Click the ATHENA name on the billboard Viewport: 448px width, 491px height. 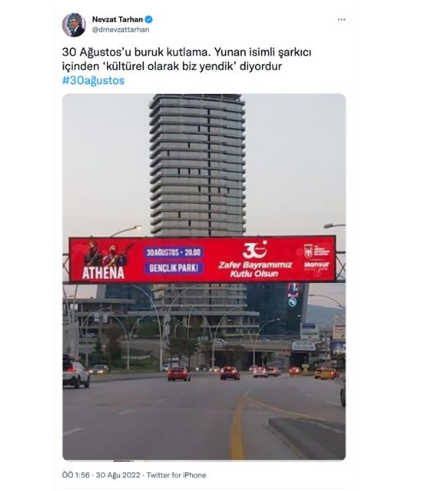[x=103, y=273]
